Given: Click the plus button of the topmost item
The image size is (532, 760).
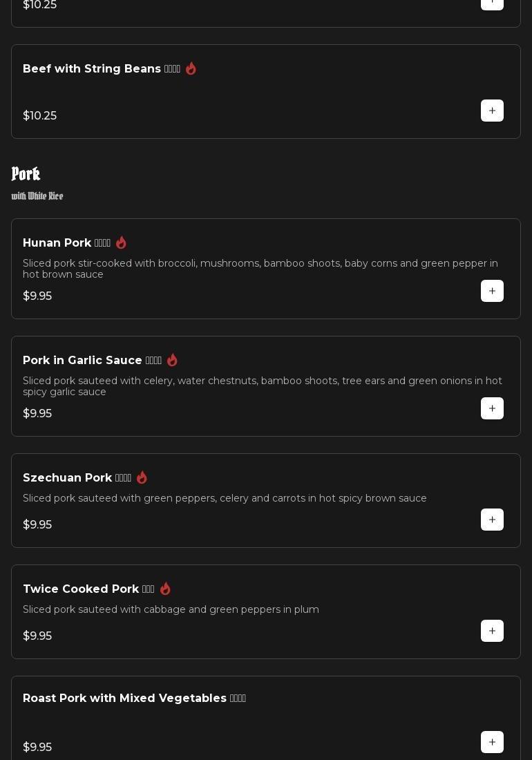Looking at the screenshot, I should tap(492, 4).
